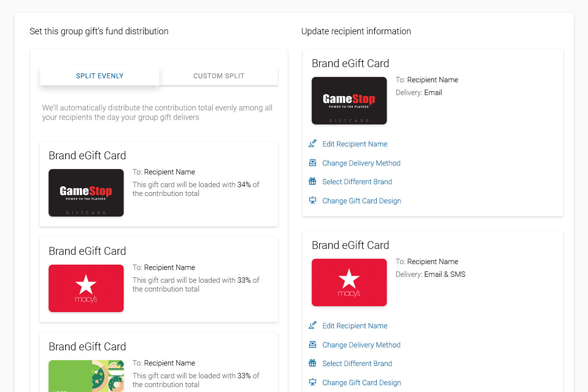This screenshot has height=392, width=588.
Task: Choose Select Different Brand for GameStop card
Action: (x=357, y=182)
